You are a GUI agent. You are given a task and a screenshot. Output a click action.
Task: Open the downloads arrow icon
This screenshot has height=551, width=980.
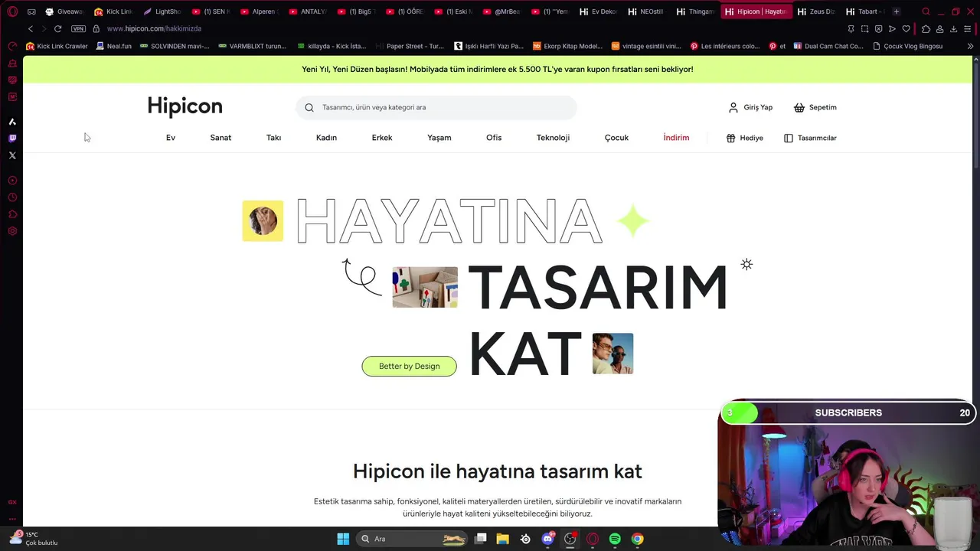[953, 29]
